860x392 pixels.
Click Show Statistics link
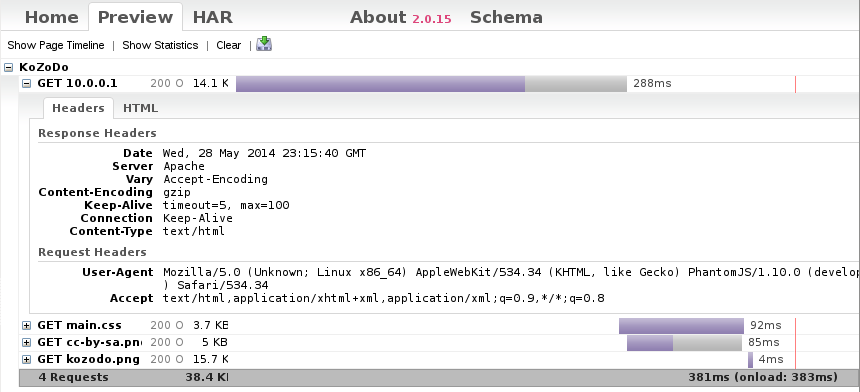[x=160, y=46]
